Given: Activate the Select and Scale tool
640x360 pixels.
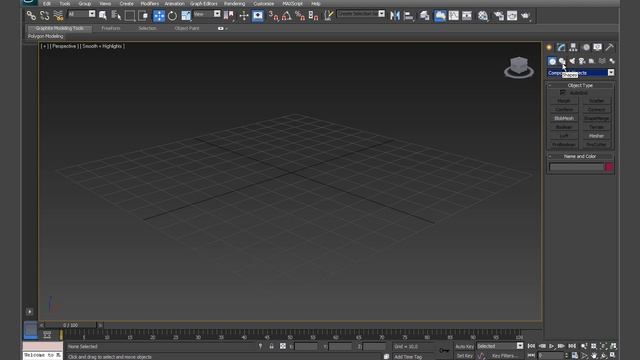Looking at the screenshot, I should click(186, 16).
